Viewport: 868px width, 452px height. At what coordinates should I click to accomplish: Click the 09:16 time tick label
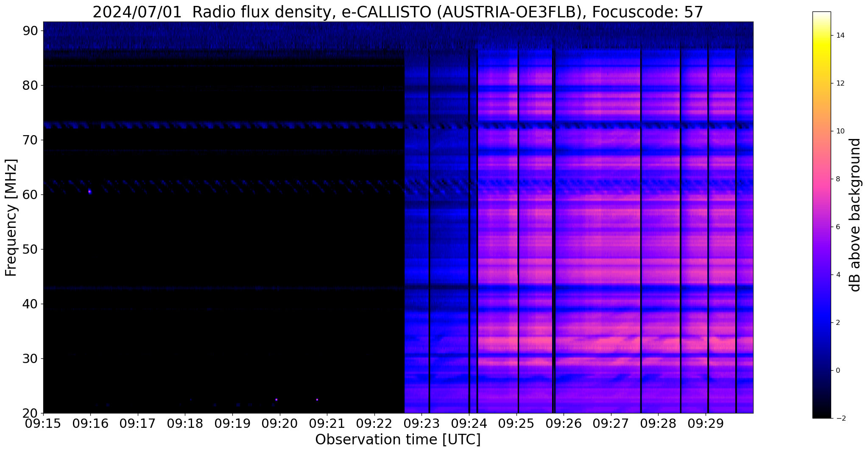(90, 423)
